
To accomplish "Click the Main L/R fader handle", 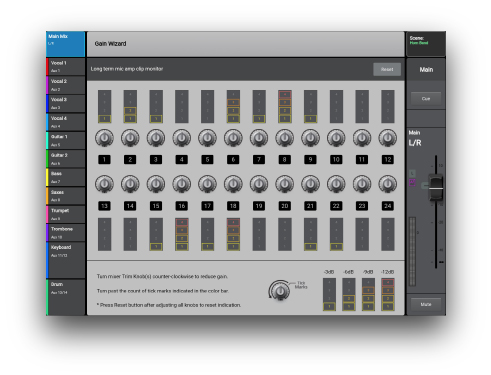I will (x=436, y=187).
